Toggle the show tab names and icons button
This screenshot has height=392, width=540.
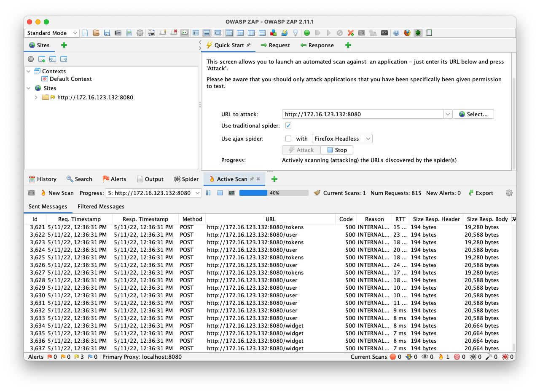coord(185,33)
